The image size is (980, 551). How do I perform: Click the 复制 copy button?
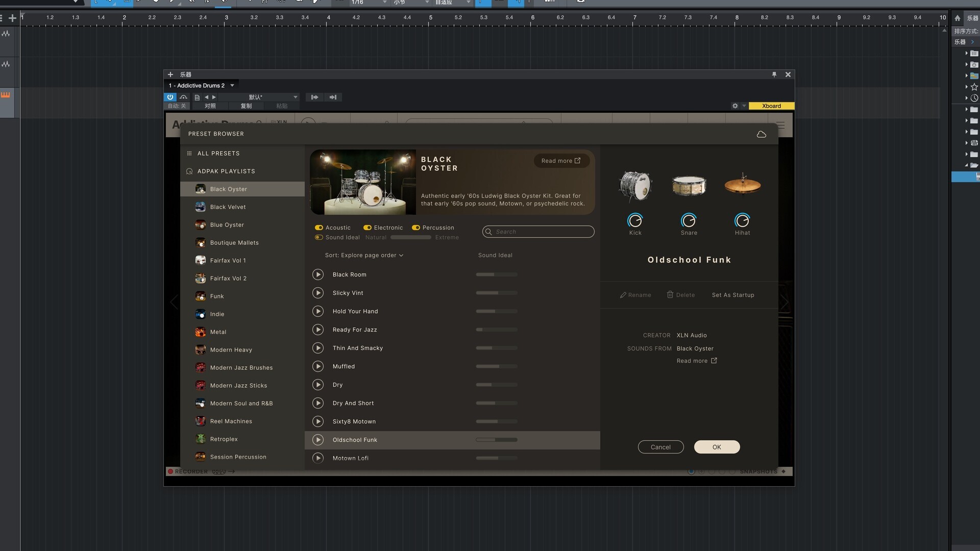pos(246,106)
